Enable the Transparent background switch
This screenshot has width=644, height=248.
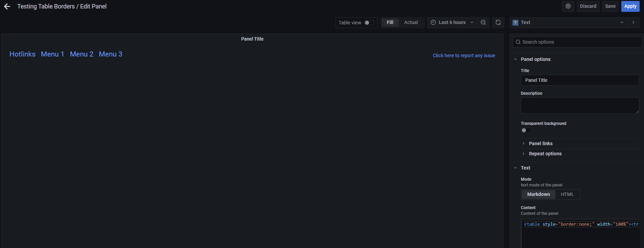click(526, 130)
